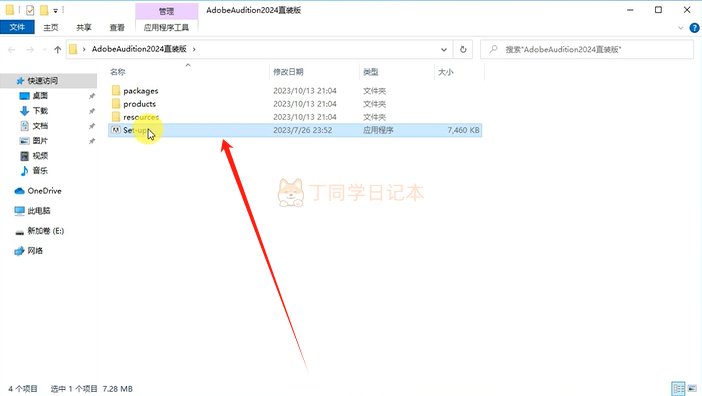Expand the breadcrumb chevron after AdobeAudition2024直装版
Viewport: 702px width, 396px height.
coord(194,49)
